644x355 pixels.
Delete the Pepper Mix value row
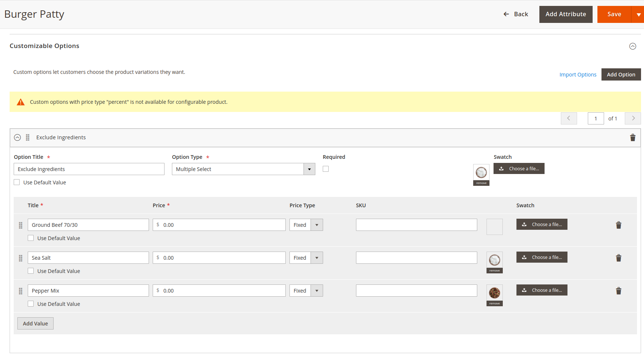[618, 291]
